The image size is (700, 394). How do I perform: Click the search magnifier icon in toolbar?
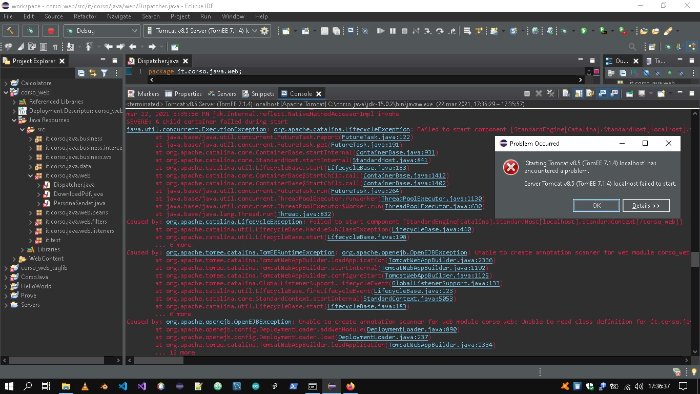[x=632, y=46]
